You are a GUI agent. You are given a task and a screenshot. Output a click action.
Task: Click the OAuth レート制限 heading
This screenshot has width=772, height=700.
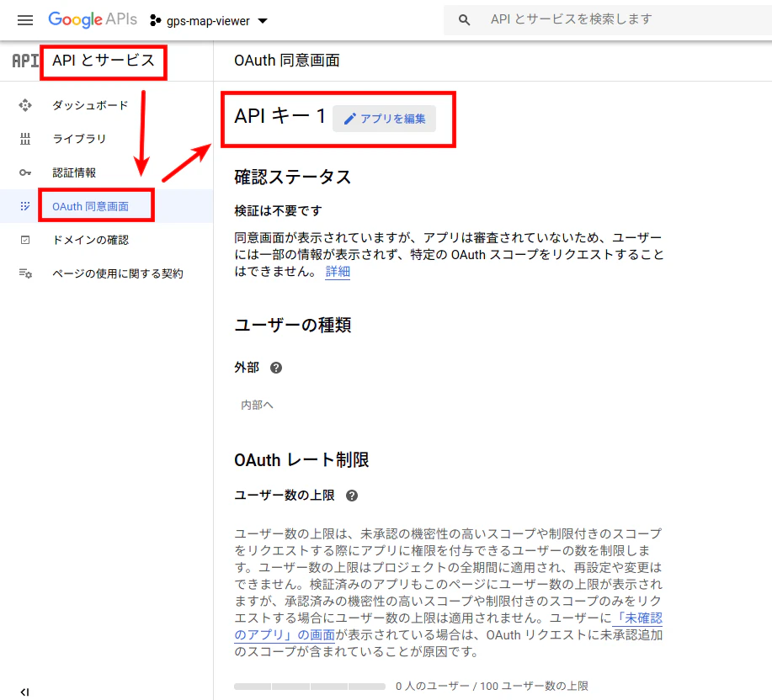tap(301, 460)
